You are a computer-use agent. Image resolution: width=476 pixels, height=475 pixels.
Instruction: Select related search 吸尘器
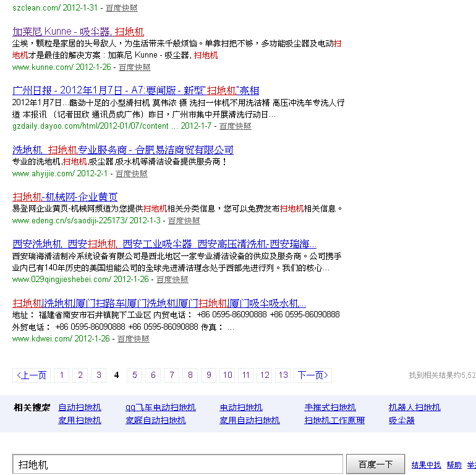(x=402, y=421)
